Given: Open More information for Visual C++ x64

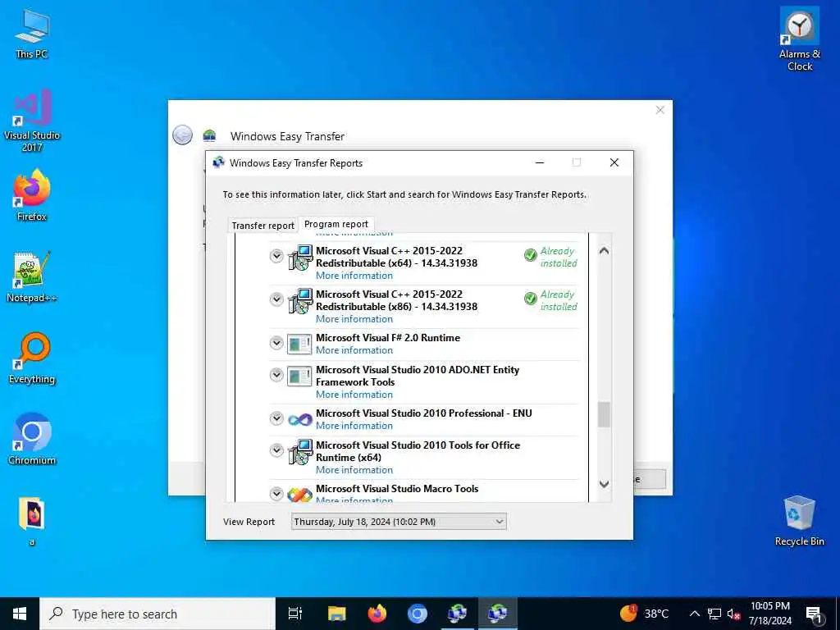Looking at the screenshot, I should [x=354, y=276].
